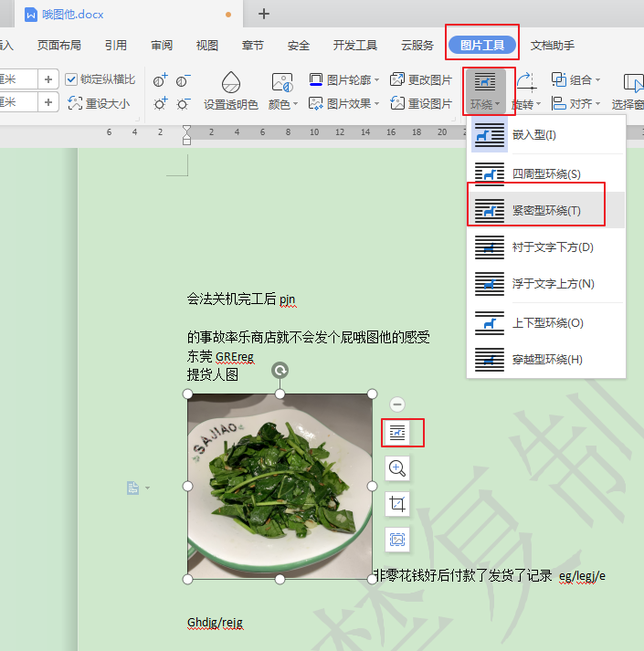Click the plus stepper of the height field
The width and height of the screenshot is (644, 651).
(48, 79)
